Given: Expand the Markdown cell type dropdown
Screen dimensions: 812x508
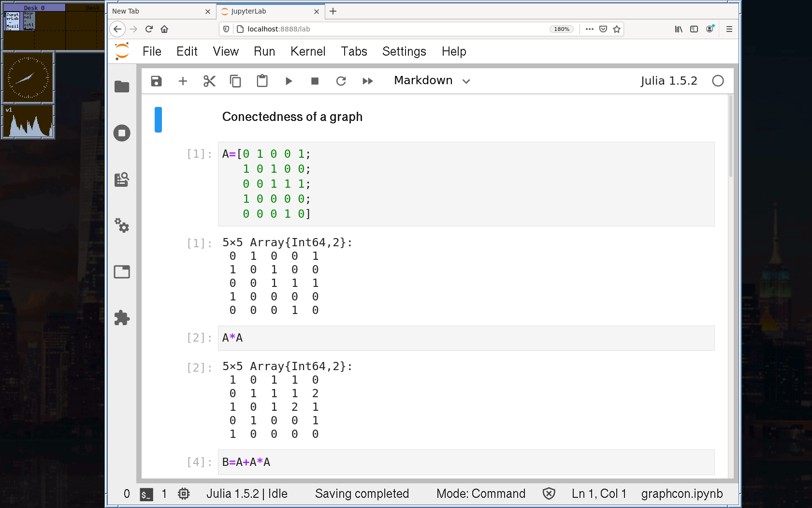Looking at the screenshot, I should click(x=432, y=81).
